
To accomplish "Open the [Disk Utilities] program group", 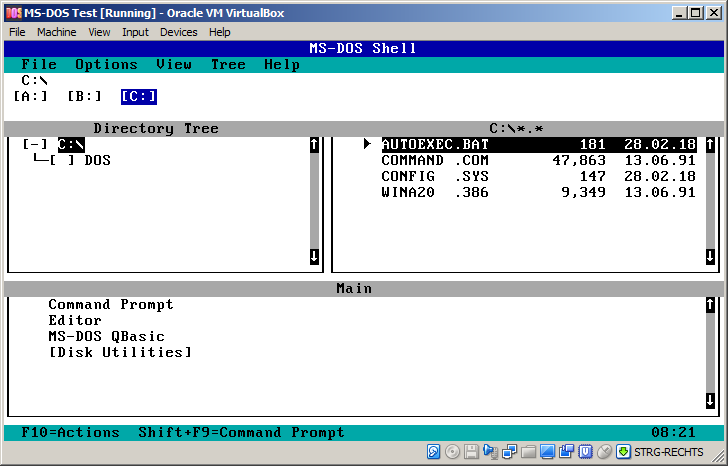I will point(120,352).
